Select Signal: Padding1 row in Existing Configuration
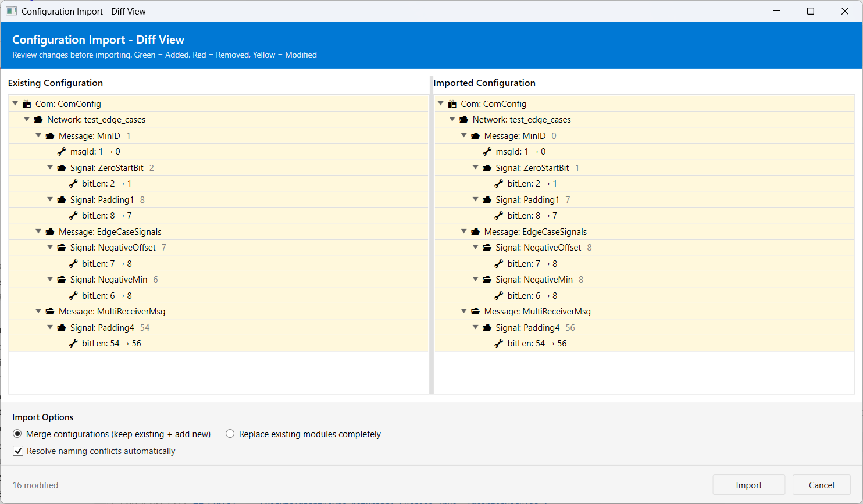The width and height of the screenshot is (863, 504). click(x=102, y=200)
